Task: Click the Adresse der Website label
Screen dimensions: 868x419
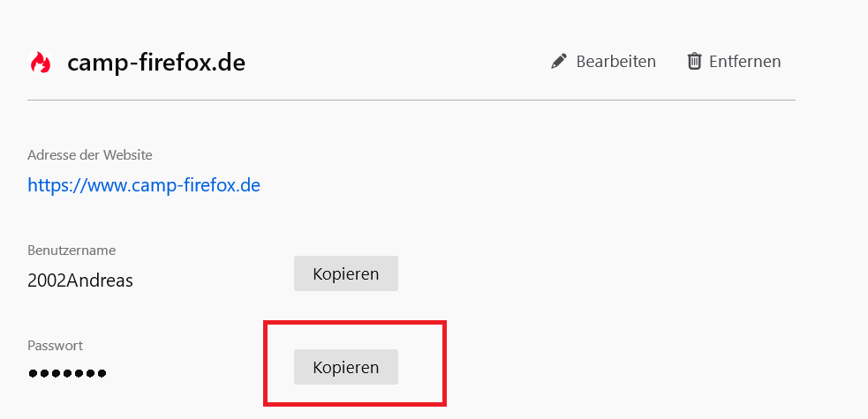Action: click(x=90, y=155)
